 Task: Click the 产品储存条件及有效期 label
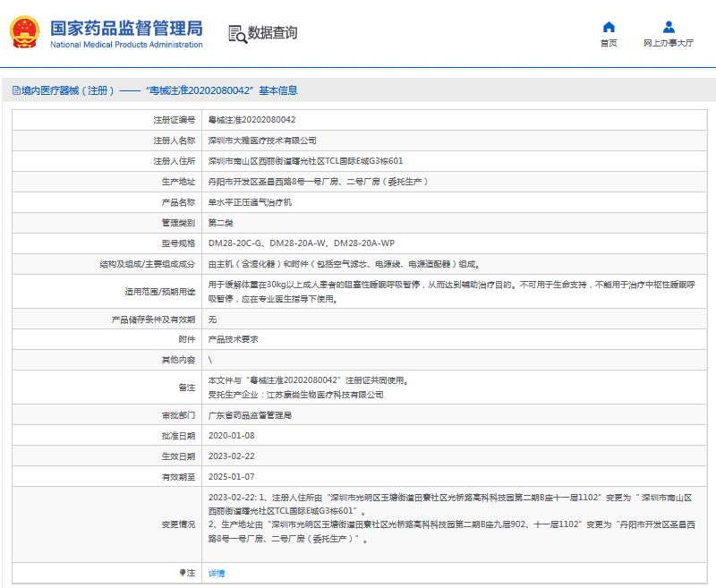pyautogui.click(x=153, y=320)
